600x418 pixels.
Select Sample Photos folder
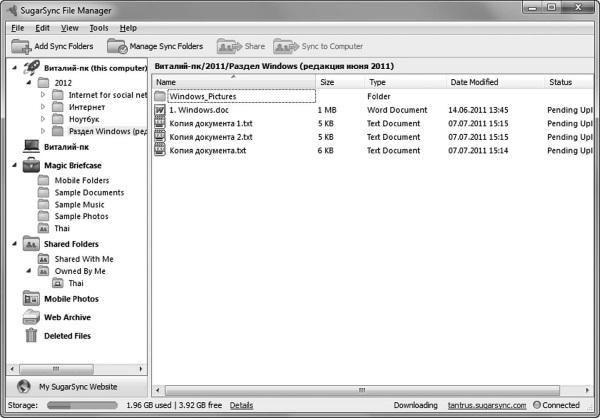81,216
